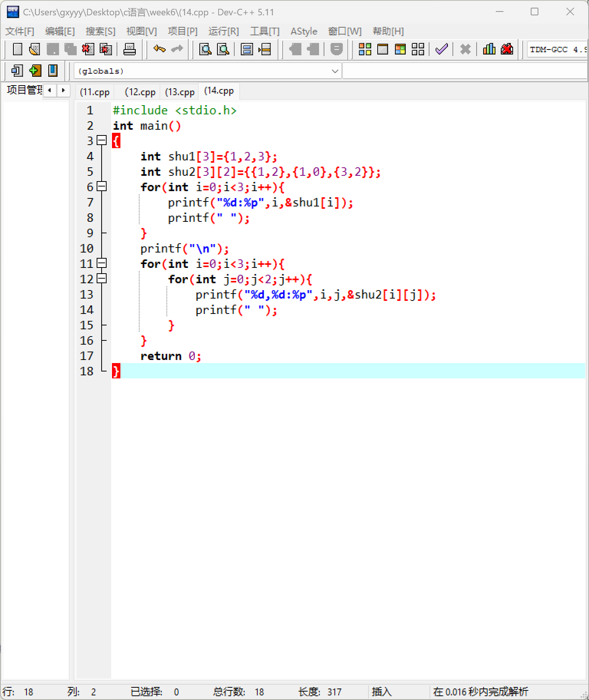Open the (globals) scope dropdown
Image resolution: width=589 pixels, height=700 pixels.
[x=207, y=71]
